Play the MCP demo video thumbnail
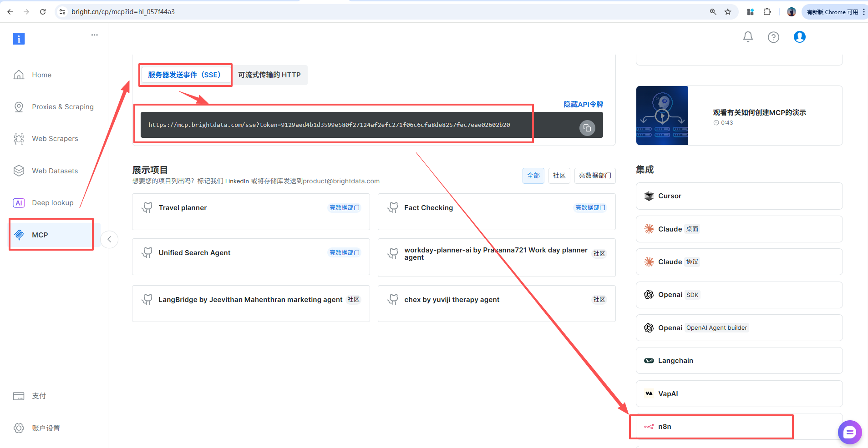868x448 pixels. pos(662,116)
